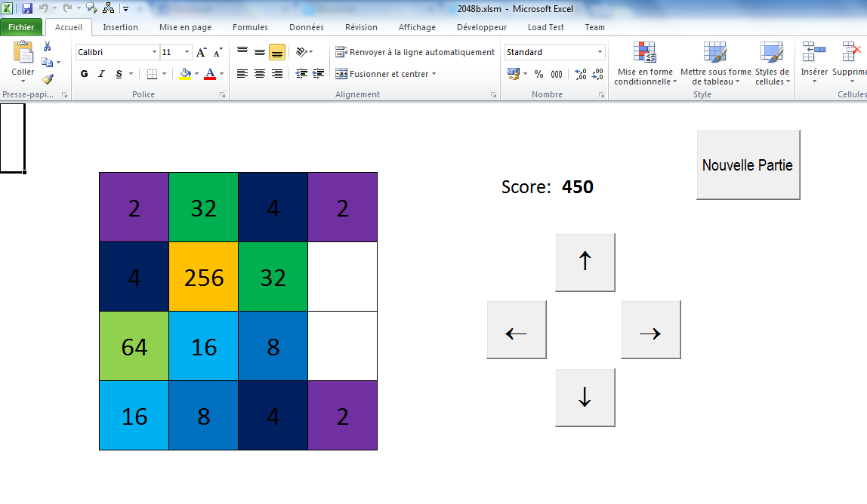Switch to the Développeur ribbon tab

tap(482, 27)
